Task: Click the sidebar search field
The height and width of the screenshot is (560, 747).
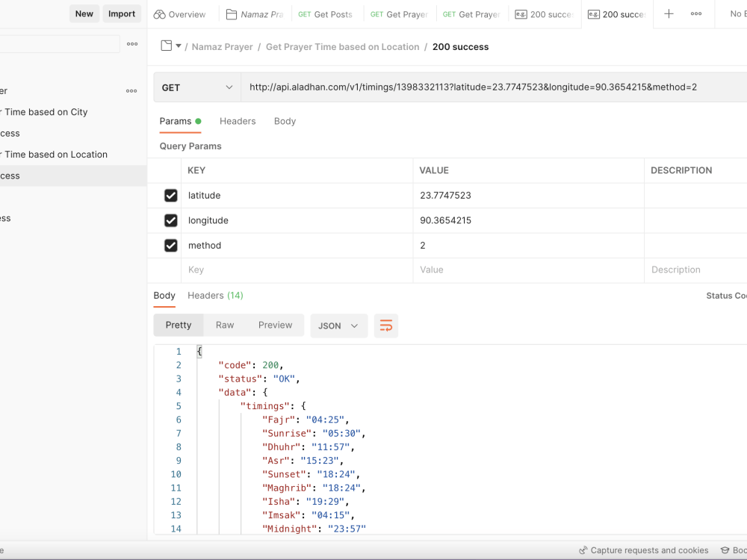Action: (60, 44)
